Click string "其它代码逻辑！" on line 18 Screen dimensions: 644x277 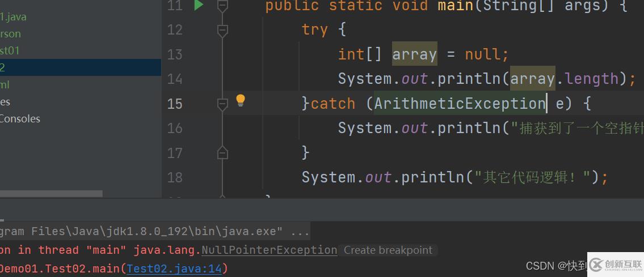coord(533,177)
